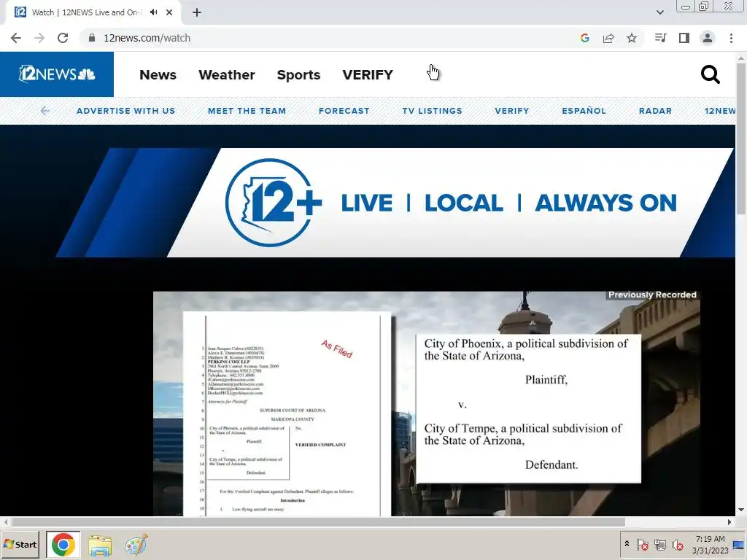The image size is (747, 560).
Task: Open media controls icon in toolbar
Action: pos(660,38)
